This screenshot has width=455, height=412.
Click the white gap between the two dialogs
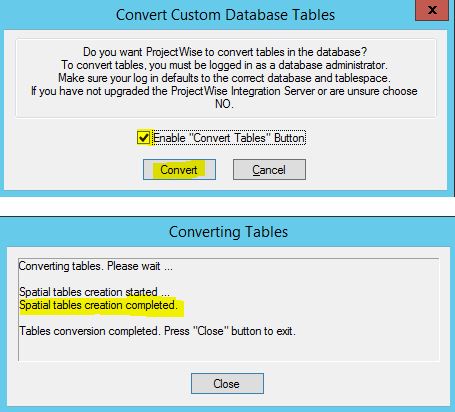(227, 206)
